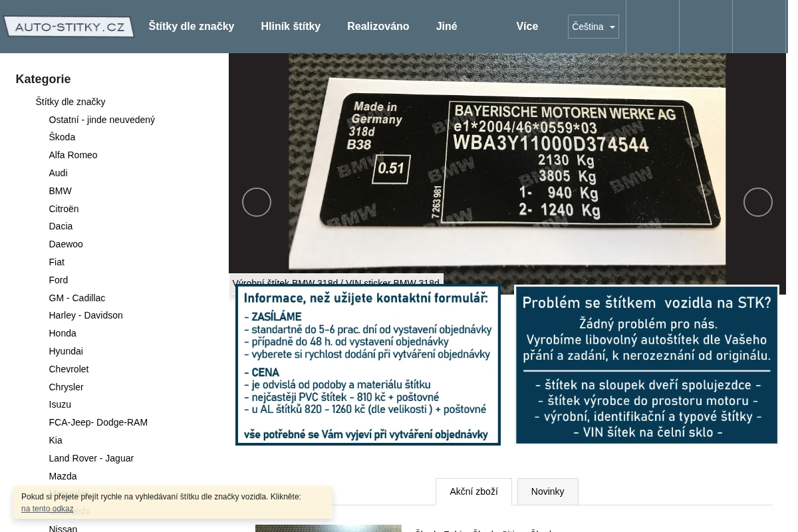Open the FCA-Jeep- Dodge-RAM category

tap(98, 422)
